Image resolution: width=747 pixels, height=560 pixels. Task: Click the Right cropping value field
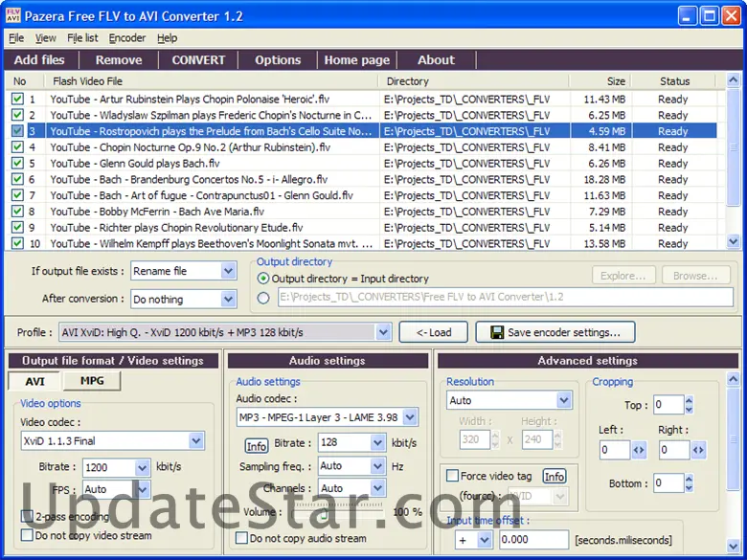click(x=674, y=450)
